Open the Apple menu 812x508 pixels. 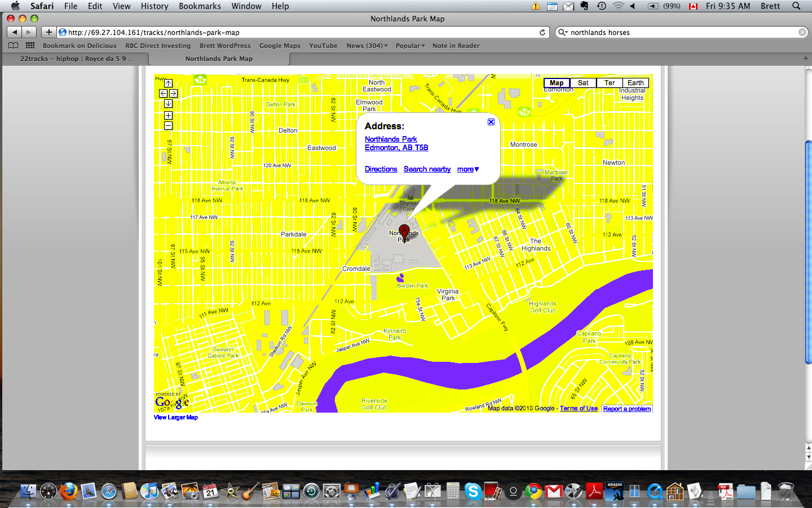point(15,6)
